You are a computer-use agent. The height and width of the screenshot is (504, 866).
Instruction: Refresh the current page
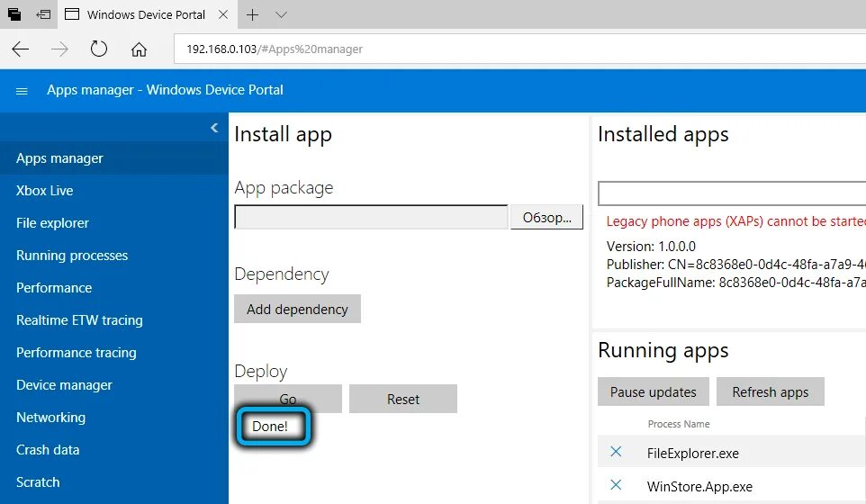pyautogui.click(x=99, y=49)
